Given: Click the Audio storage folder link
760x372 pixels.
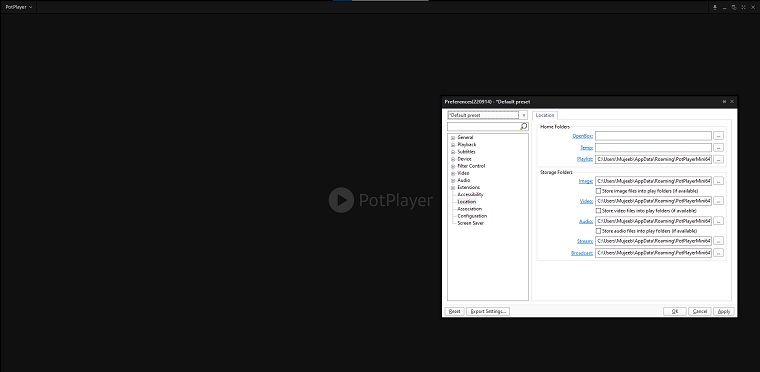Looking at the screenshot, I should [x=586, y=221].
